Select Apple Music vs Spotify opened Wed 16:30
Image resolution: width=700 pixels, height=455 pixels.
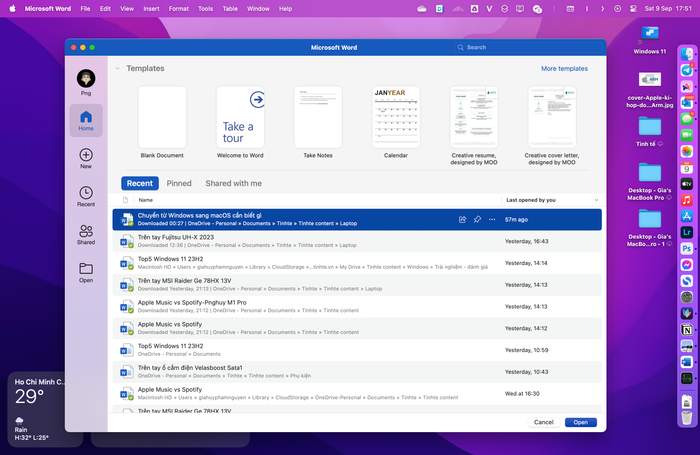click(x=357, y=394)
